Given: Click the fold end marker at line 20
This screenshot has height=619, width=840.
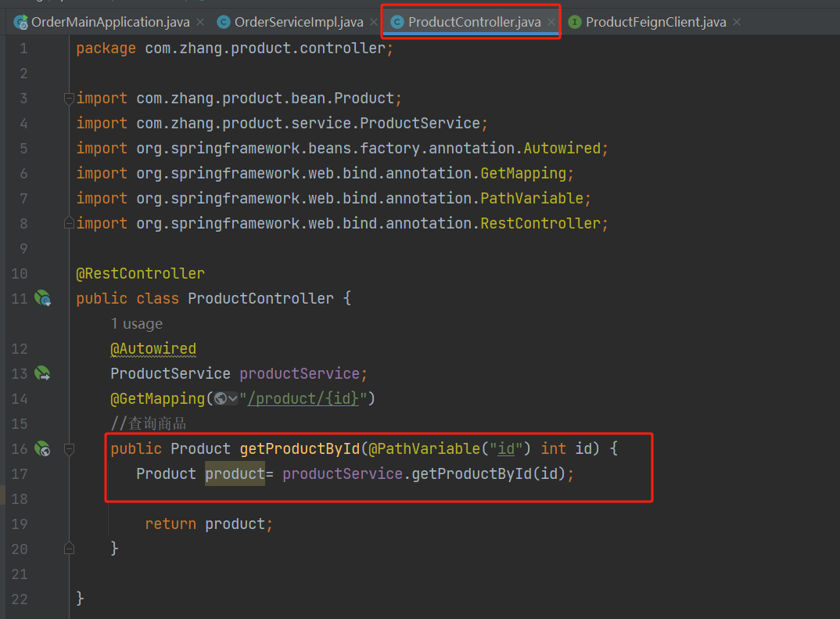Looking at the screenshot, I should [69, 549].
